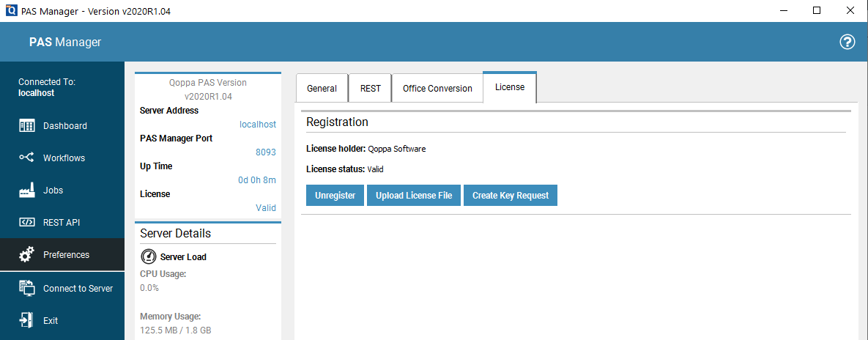868x340 pixels.
Task: Click the Unregister button
Action: (x=335, y=196)
